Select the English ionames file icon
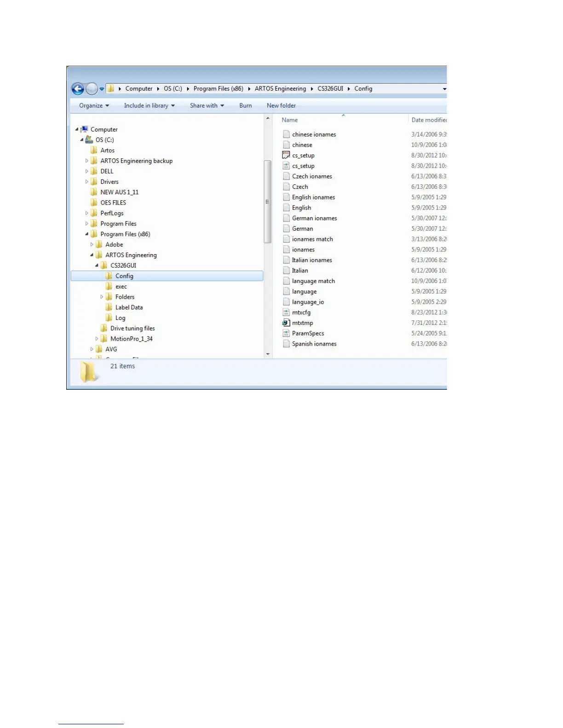 (286, 197)
